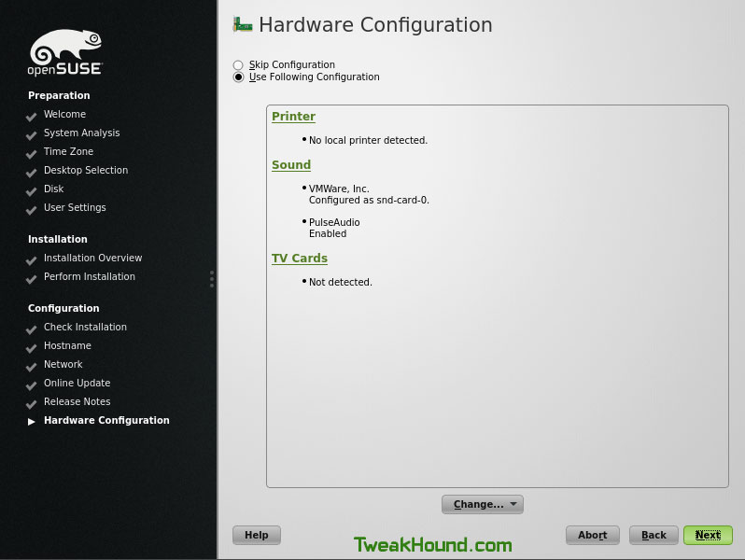Click the checkmark icon beside Hostname
This screenshot has width=745, height=560.
coord(32,348)
